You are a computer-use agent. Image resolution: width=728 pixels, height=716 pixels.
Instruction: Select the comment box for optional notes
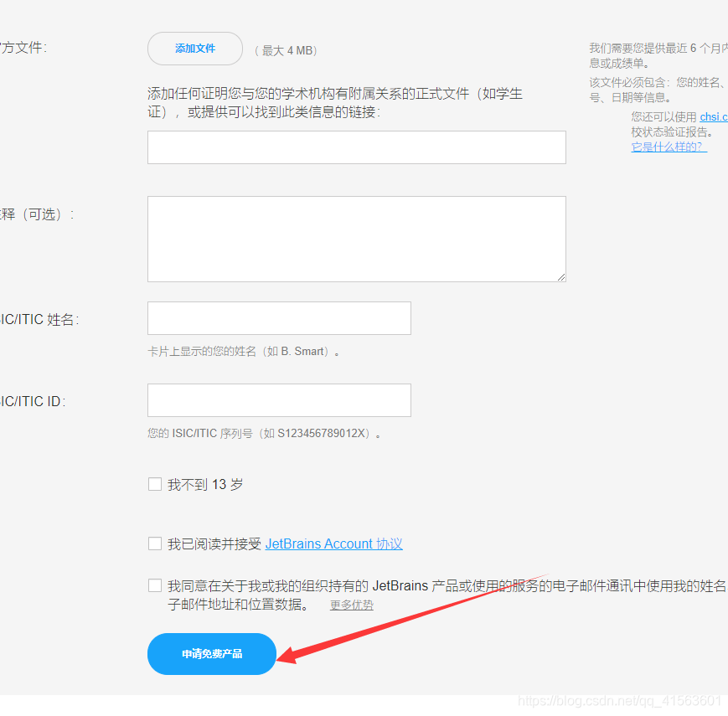coord(356,238)
